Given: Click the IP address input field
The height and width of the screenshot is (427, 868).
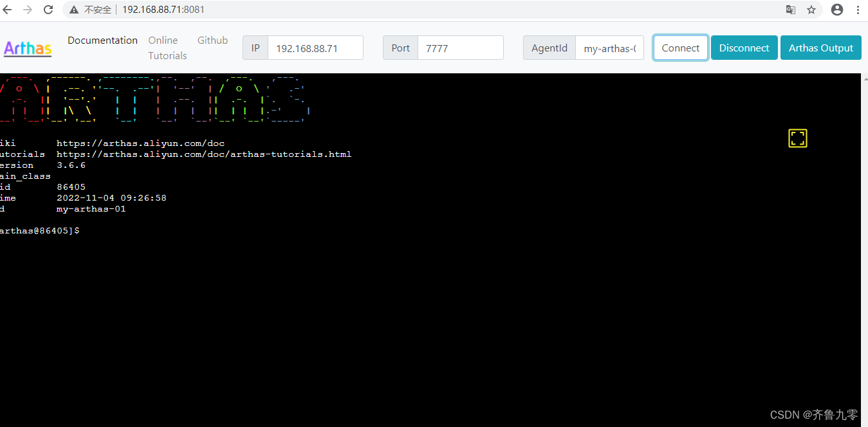Looking at the screenshot, I should click(x=315, y=48).
